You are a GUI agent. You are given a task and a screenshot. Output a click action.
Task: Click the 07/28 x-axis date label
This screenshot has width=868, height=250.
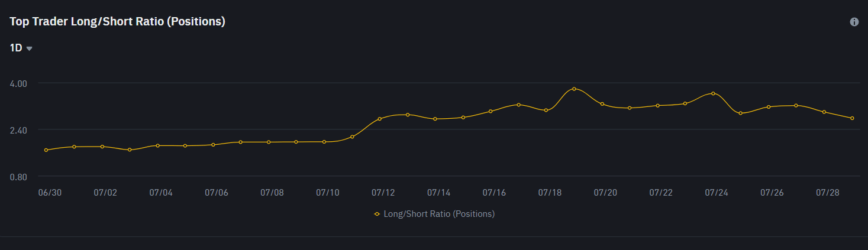tap(828, 193)
